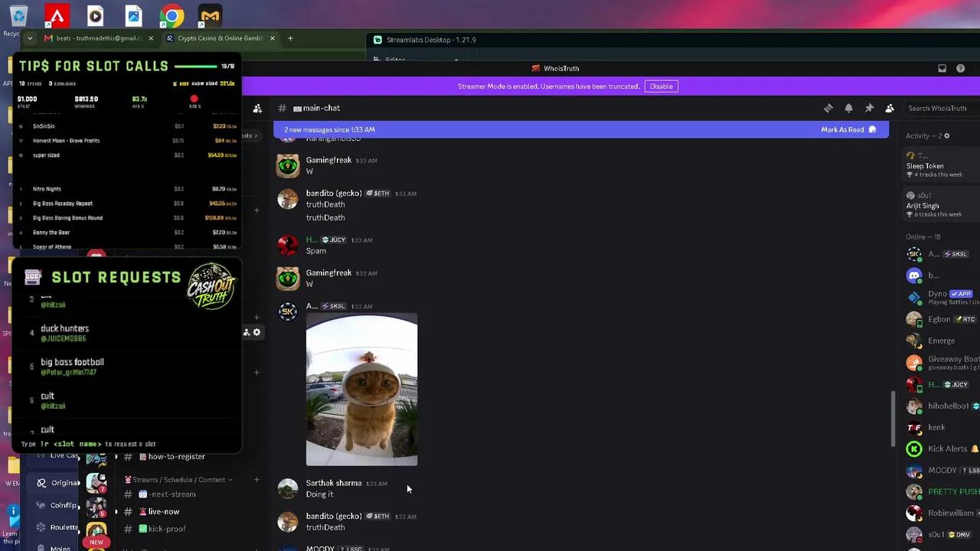Collapse the Streams / Schedule / Content category
The width and height of the screenshot is (980, 551).
[x=179, y=480]
